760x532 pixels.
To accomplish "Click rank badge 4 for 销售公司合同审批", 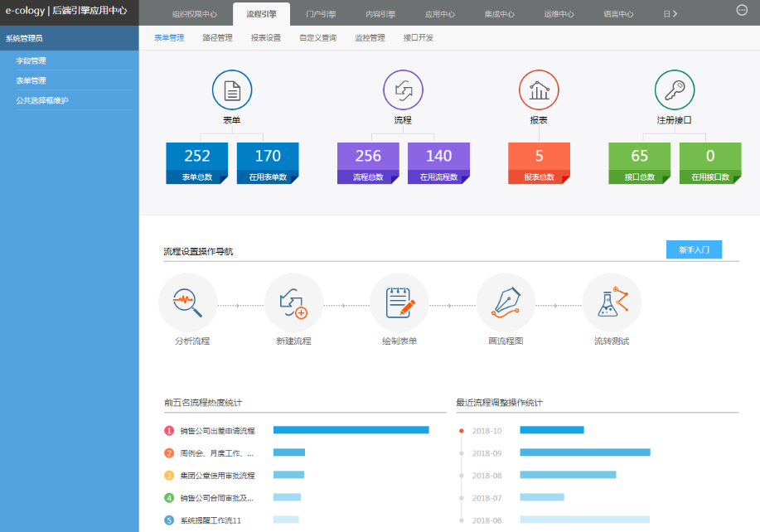I will click(x=169, y=497).
